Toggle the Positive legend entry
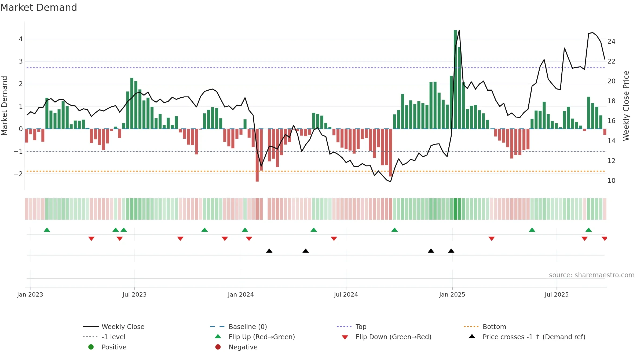 tap(107, 347)
